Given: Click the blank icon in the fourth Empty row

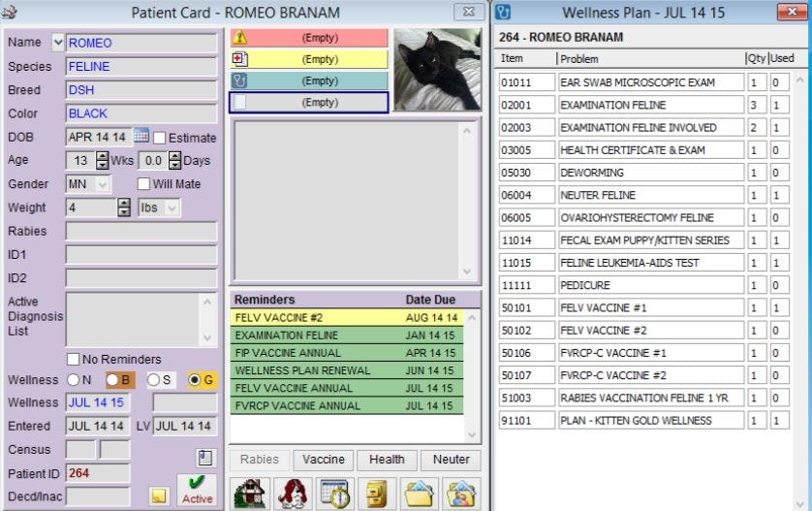Looking at the screenshot, I should (x=239, y=102).
